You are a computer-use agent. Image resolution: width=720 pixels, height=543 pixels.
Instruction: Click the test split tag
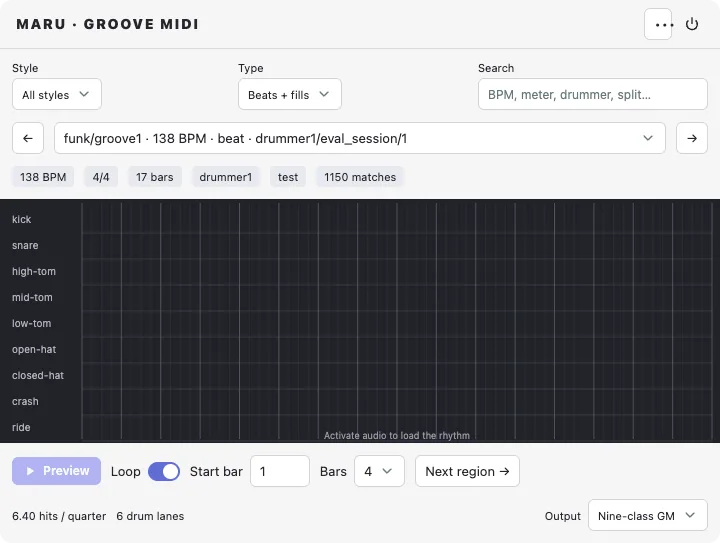[288, 177]
